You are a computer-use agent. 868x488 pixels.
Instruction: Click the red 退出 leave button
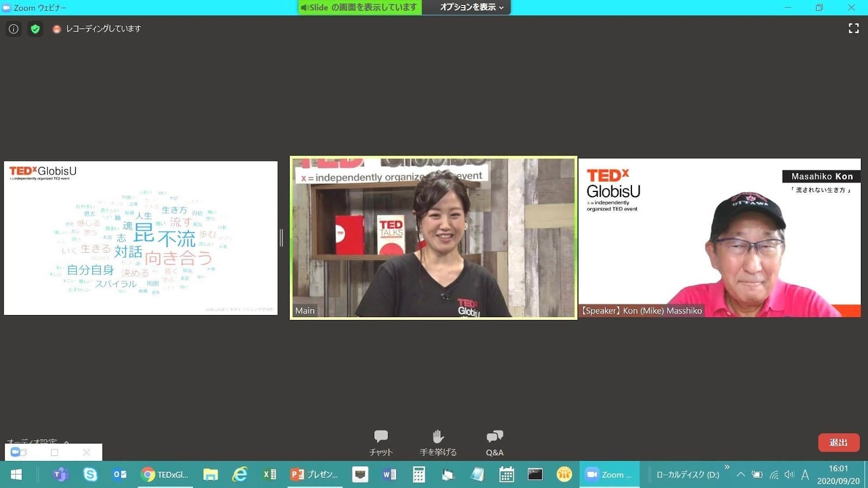point(838,442)
